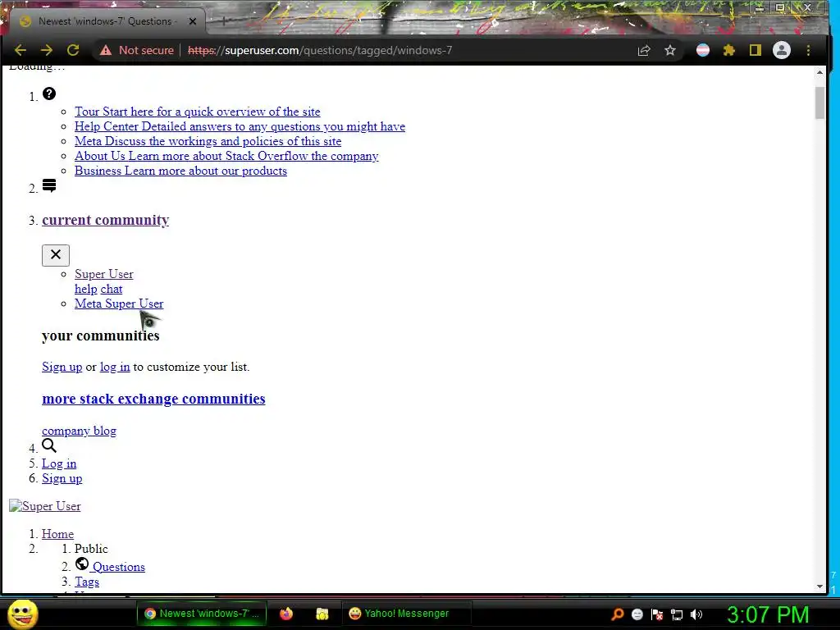Click the share page icon in address bar
The width and height of the screenshot is (840, 630).
644,50
